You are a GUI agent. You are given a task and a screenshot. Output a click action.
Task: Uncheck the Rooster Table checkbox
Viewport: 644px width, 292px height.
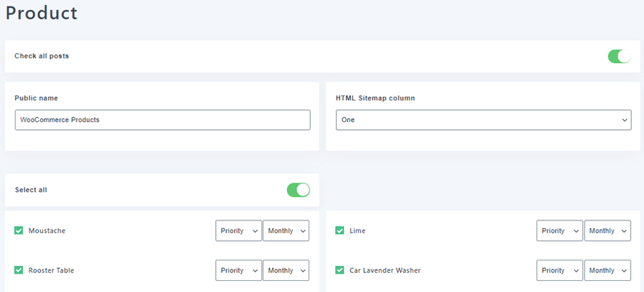tap(19, 270)
